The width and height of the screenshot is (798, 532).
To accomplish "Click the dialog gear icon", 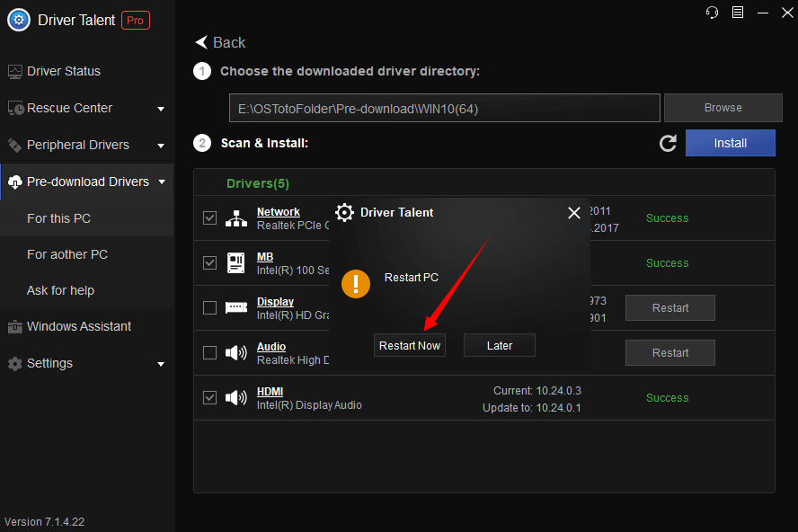I will (344, 212).
